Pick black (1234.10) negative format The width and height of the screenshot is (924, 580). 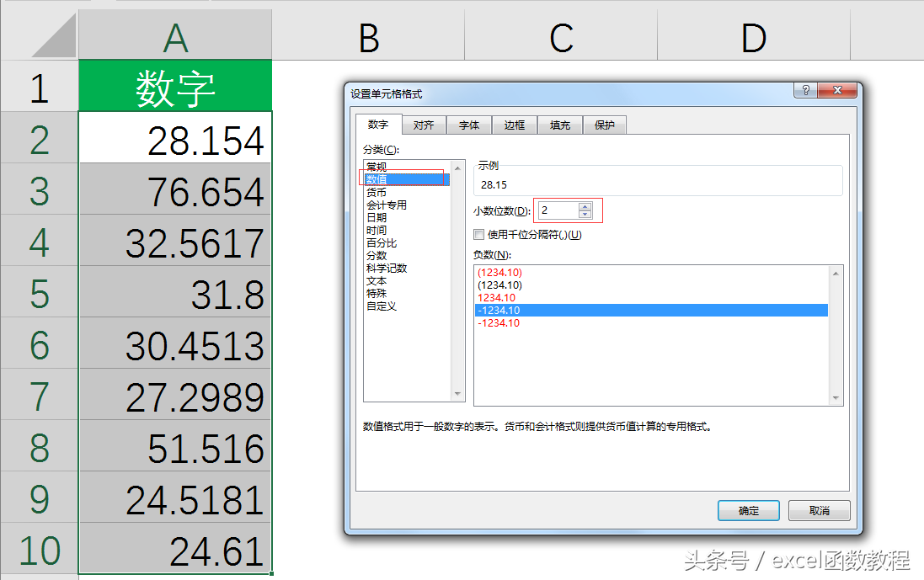(651, 285)
